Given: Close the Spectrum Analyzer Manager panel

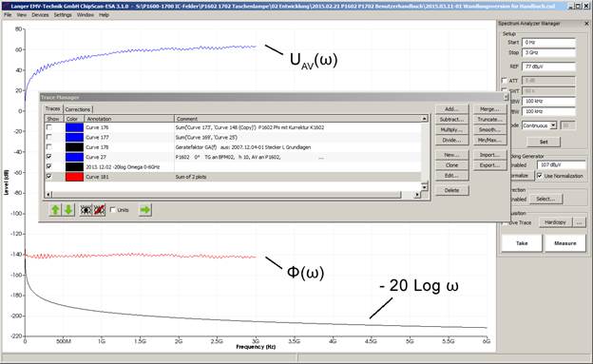Looking at the screenshot, I should point(586,24).
